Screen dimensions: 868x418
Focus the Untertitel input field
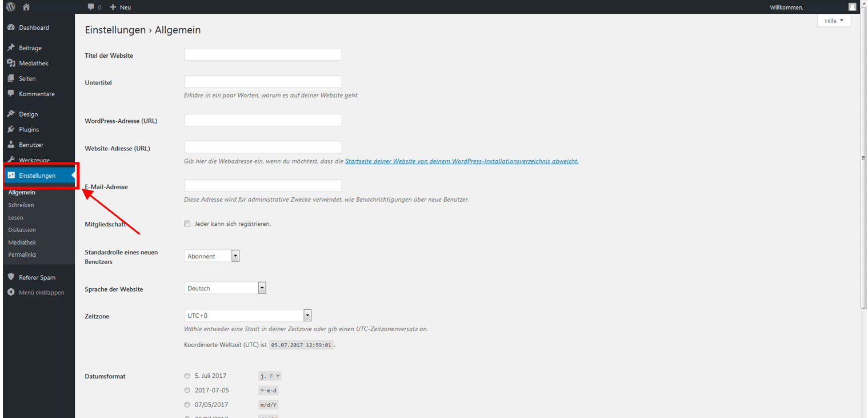(x=263, y=82)
